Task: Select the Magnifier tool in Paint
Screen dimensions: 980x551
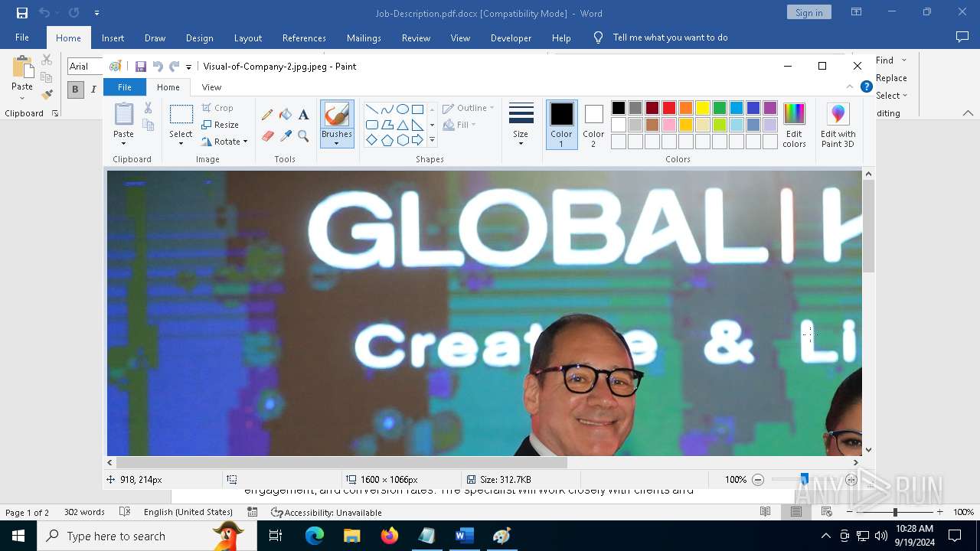Action: pyautogui.click(x=303, y=136)
